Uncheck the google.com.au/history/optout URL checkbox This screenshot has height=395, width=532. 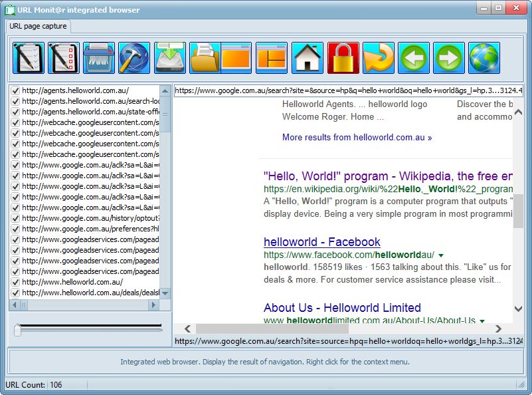tap(15, 218)
